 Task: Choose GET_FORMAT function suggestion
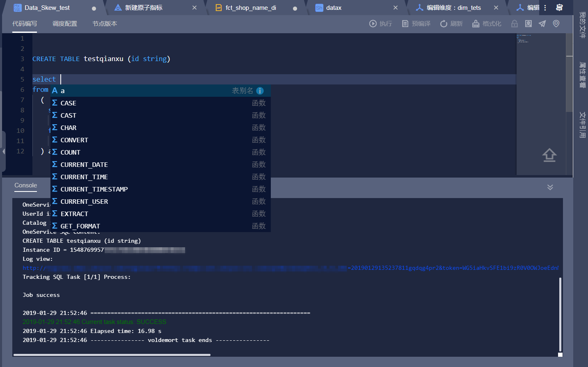point(160,226)
